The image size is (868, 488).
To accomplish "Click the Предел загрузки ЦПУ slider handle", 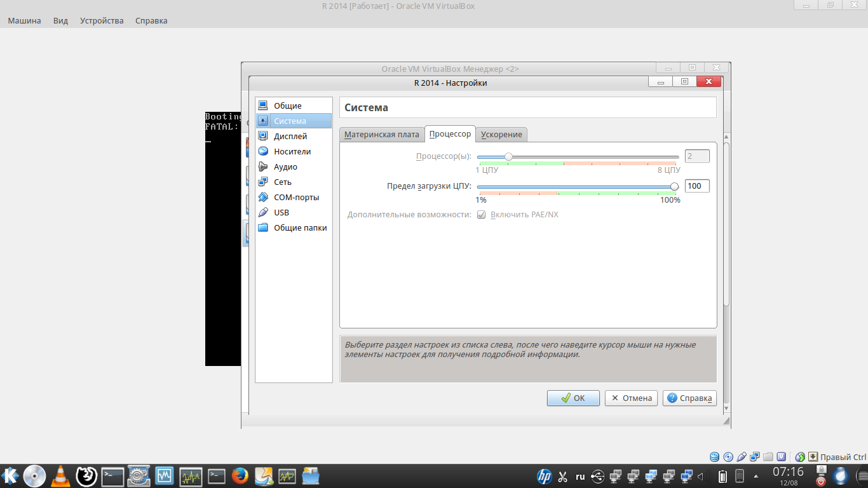I will [674, 186].
